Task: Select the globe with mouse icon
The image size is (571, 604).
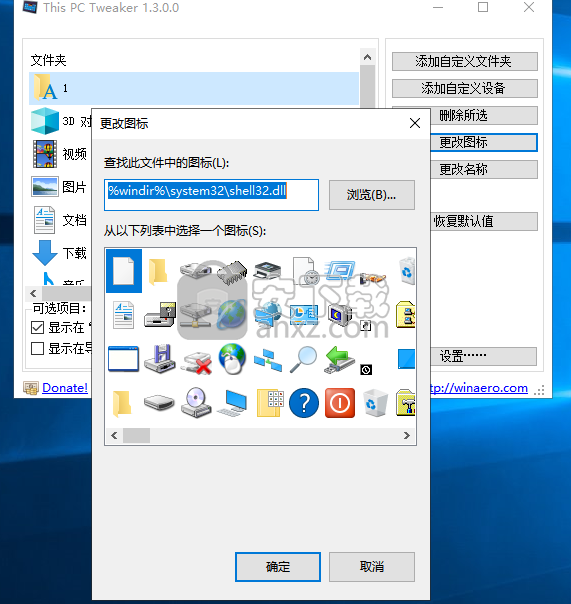Action: (232, 359)
